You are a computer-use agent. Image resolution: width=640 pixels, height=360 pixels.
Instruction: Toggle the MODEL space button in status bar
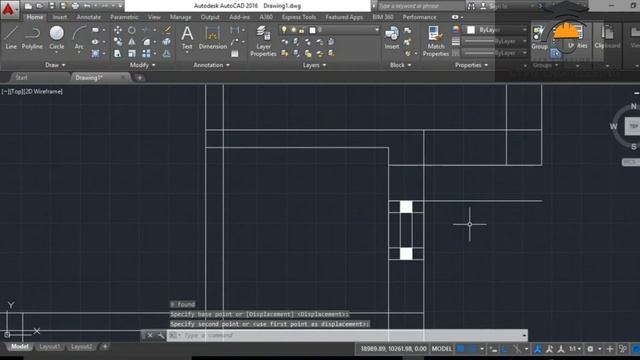pyautogui.click(x=442, y=349)
